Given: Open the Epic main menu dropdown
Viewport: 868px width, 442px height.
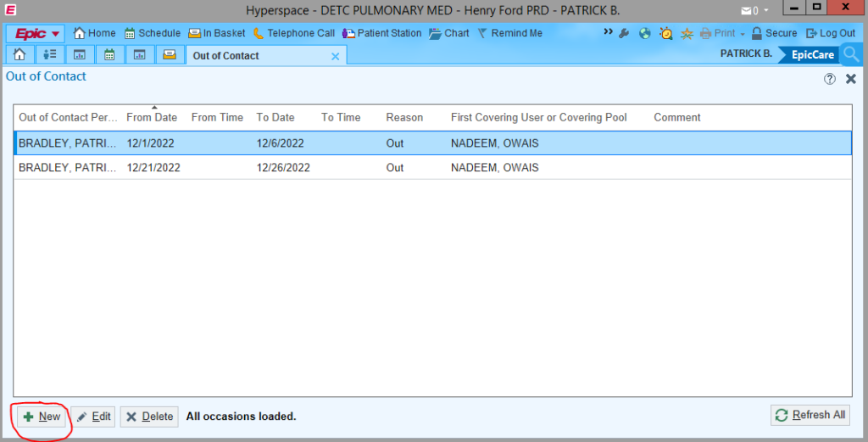Looking at the screenshot, I should click(x=36, y=33).
